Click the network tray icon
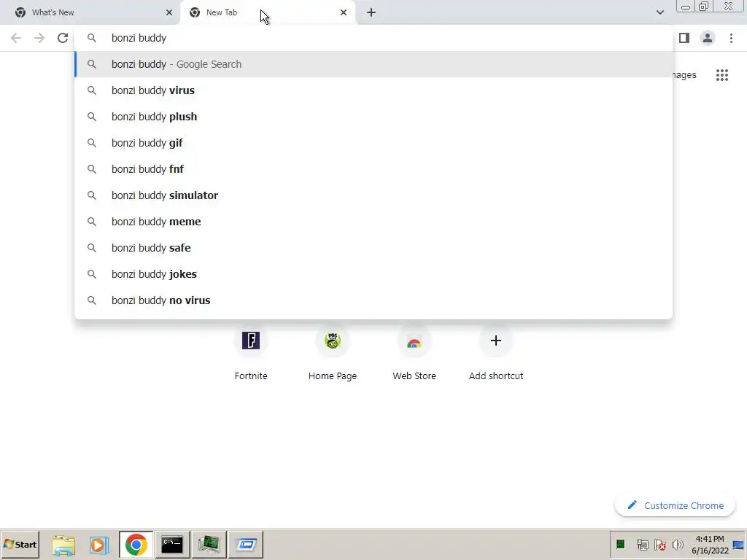The height and width of the screenshot is (560, 747). (642, 544)
